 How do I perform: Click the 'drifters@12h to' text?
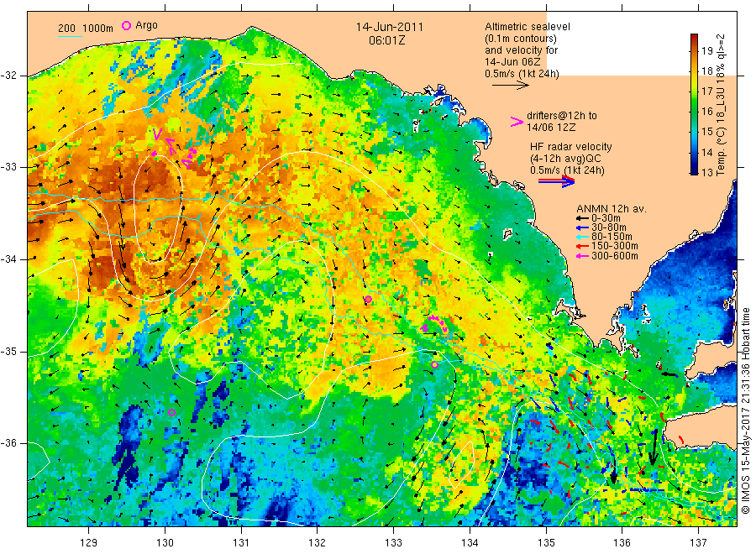[562, 116]
